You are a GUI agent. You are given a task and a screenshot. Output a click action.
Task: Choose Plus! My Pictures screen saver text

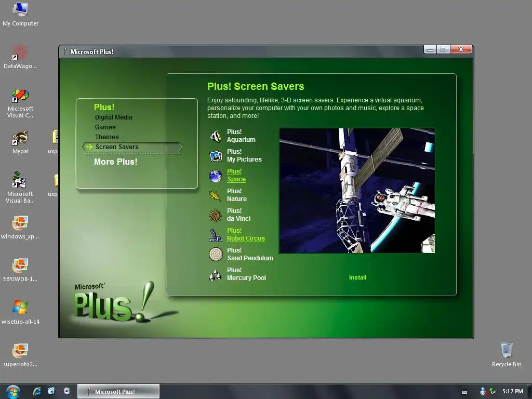coord(244,155)
